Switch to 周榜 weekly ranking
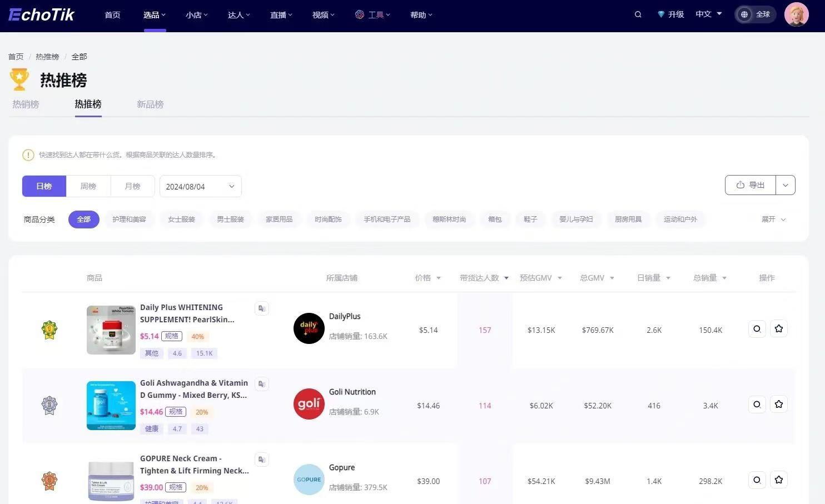The image size is (825, 504). point(88,186)
